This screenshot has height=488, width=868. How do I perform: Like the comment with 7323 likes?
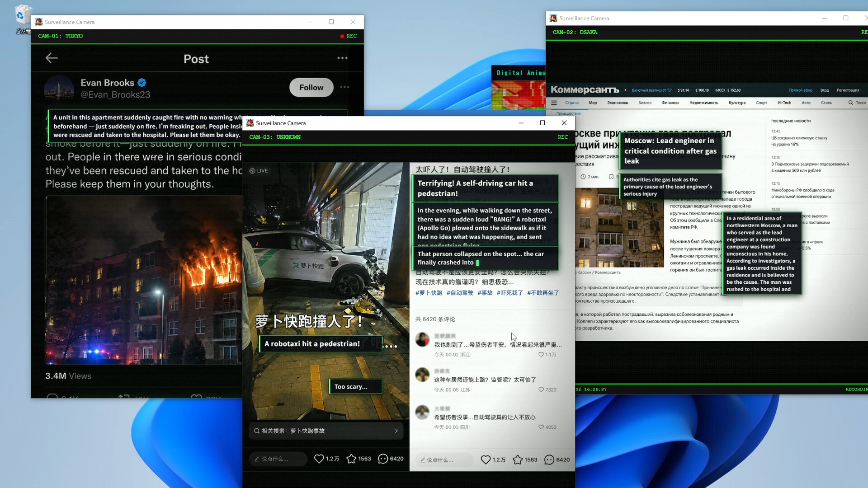541,389
